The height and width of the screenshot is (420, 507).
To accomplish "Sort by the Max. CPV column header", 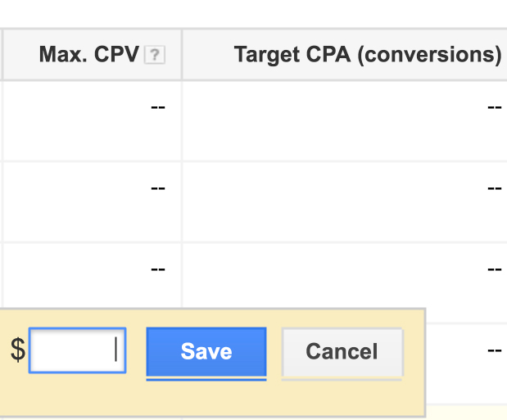I will pos(88,55).
